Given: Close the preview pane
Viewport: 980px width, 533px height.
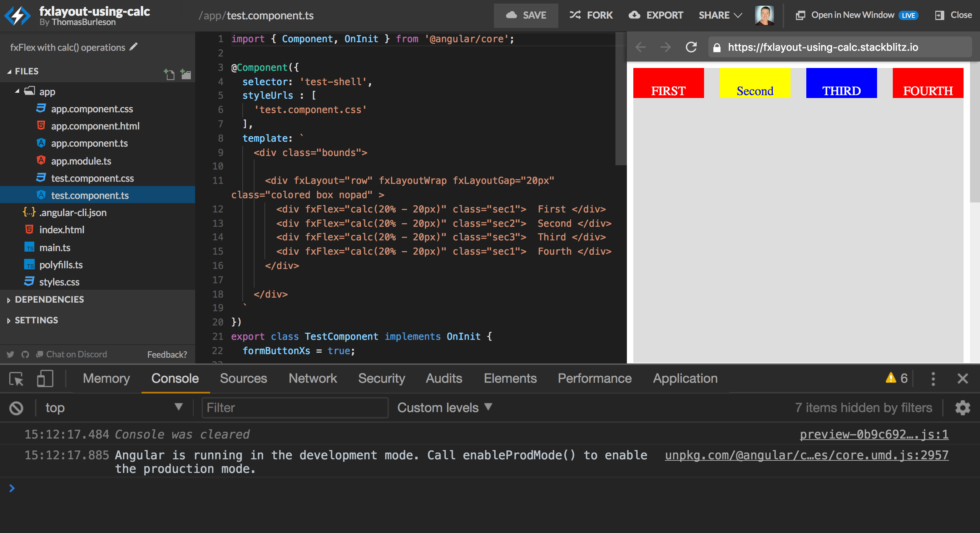Looking at the screenshot, I should click(x=953, y=15).
